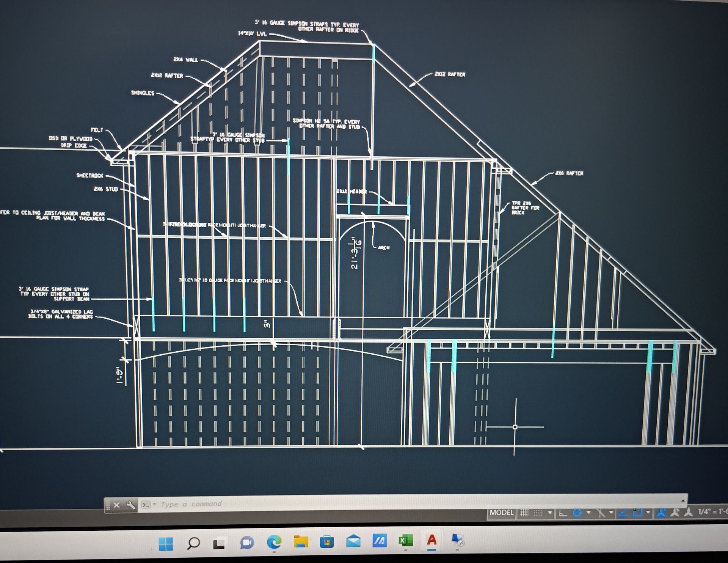Screen dimensions: 728x563
Task: Toggle polar tracking icon
Action: point(577,513)
